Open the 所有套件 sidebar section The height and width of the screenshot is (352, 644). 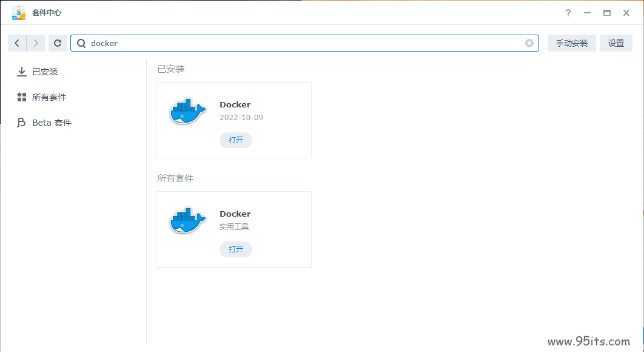49,97
